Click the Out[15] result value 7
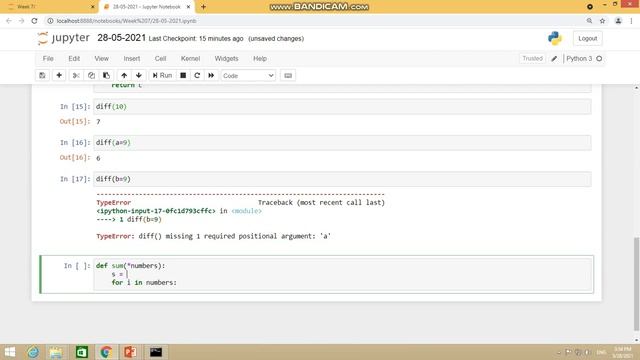The width and height of the screenshot is (640, 360). (x=98, y=122)
